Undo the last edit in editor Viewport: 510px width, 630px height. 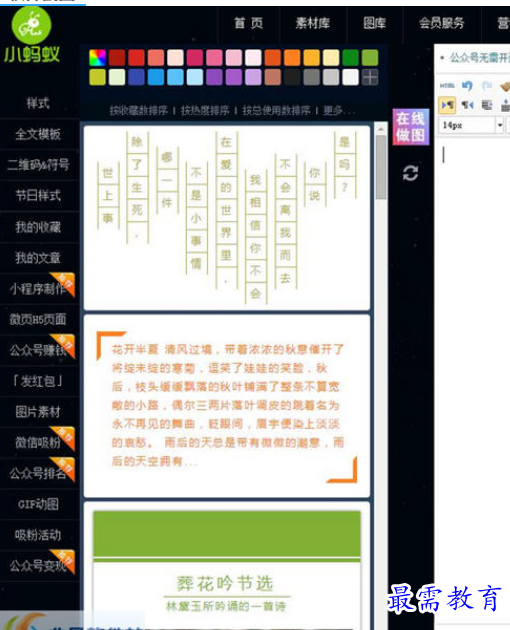point(467,85)
